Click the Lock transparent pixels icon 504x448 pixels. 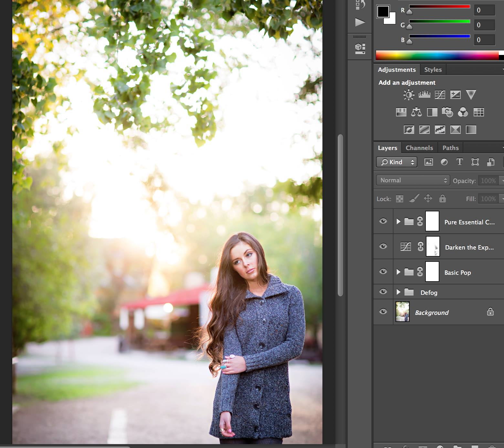point(400,199)
